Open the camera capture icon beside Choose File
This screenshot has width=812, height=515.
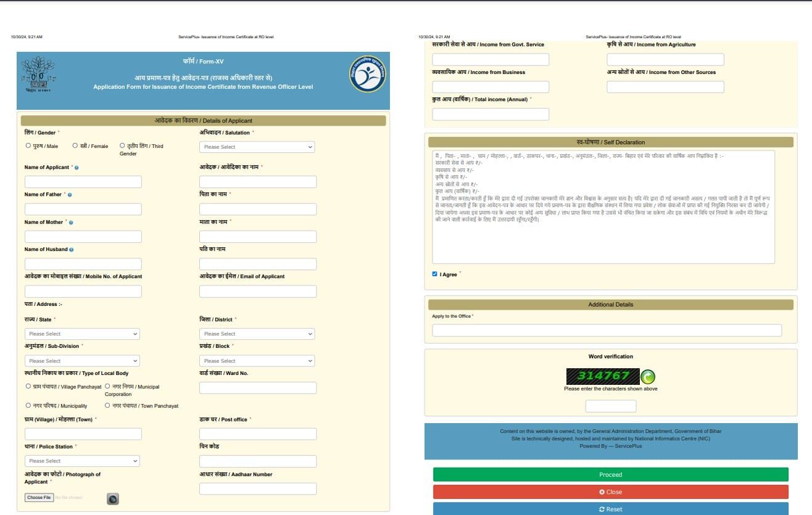113,498
